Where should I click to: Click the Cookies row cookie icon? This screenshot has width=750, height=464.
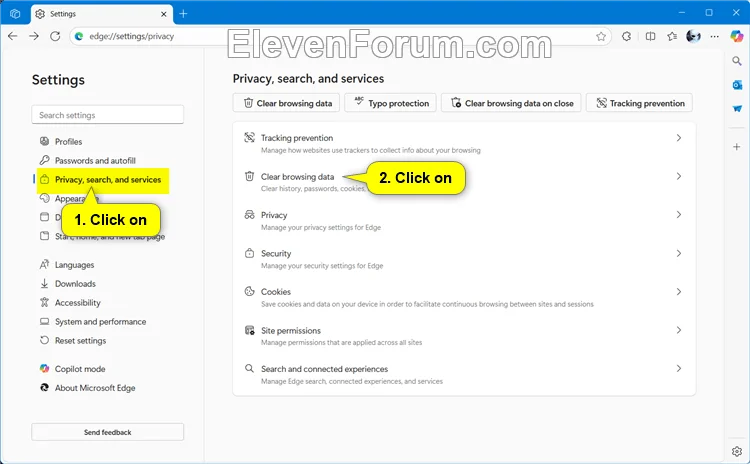coord(249,291)
